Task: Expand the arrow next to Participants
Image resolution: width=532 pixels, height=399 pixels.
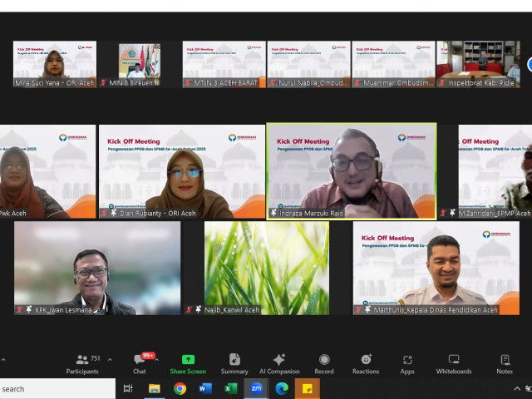Action: click(108, 359)
